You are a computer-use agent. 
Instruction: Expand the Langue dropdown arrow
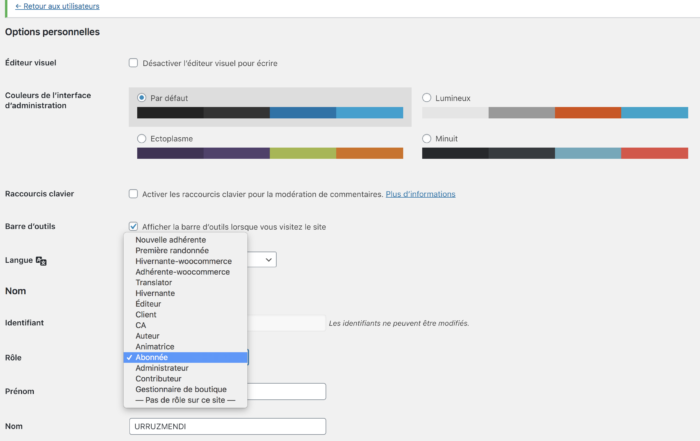tap(267, 259)
